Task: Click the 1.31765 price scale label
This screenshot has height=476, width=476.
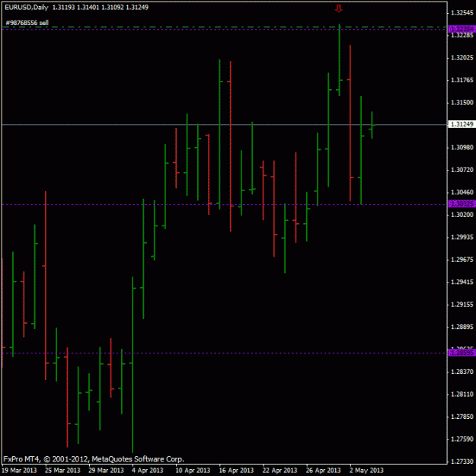Action: 462,80
